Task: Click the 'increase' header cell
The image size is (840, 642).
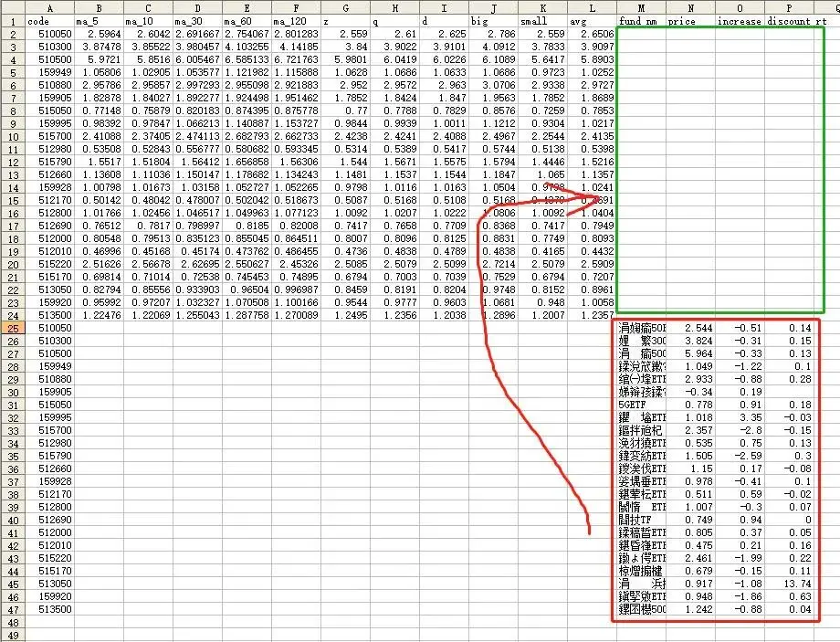Action: 740,21
